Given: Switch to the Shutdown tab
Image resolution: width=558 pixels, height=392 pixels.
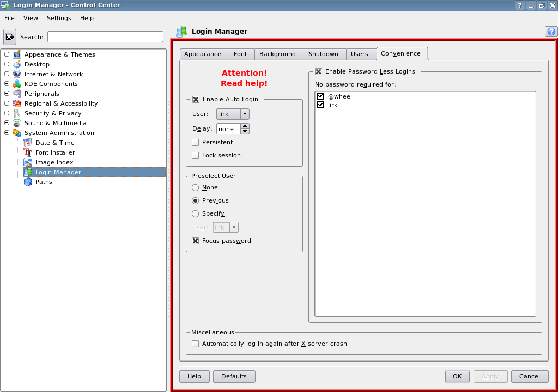Looking at the screenshot, I should pyautogui.click(x=323, y=54).
